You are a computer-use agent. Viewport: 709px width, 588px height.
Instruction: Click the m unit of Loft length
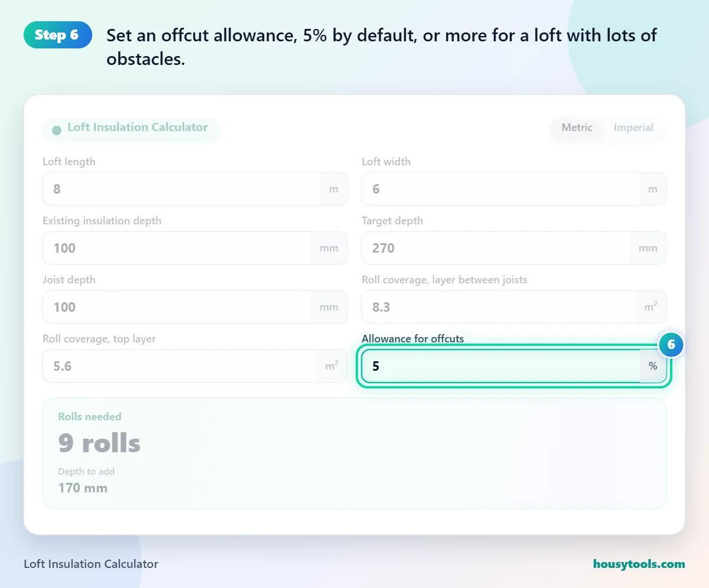click(x=334, y=189)
